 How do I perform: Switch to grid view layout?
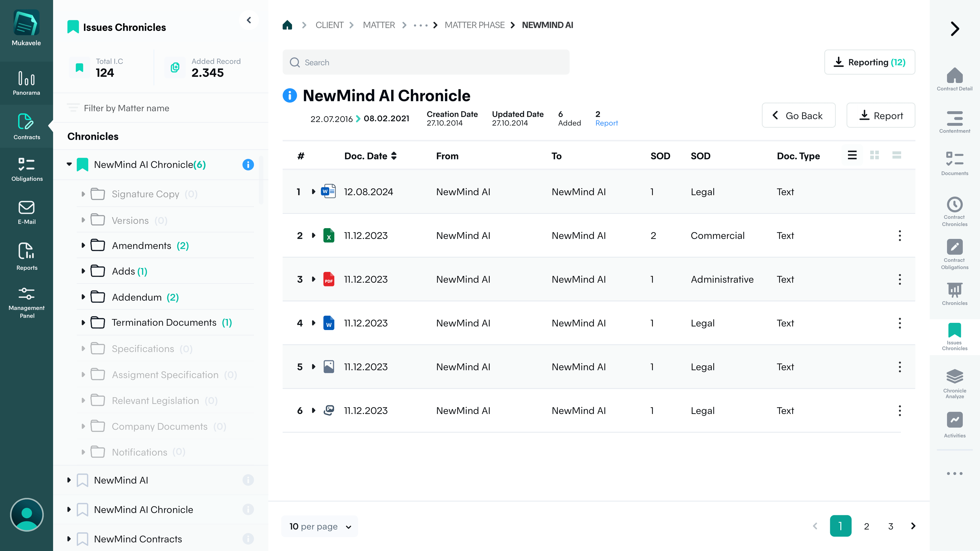coord(874,155)
